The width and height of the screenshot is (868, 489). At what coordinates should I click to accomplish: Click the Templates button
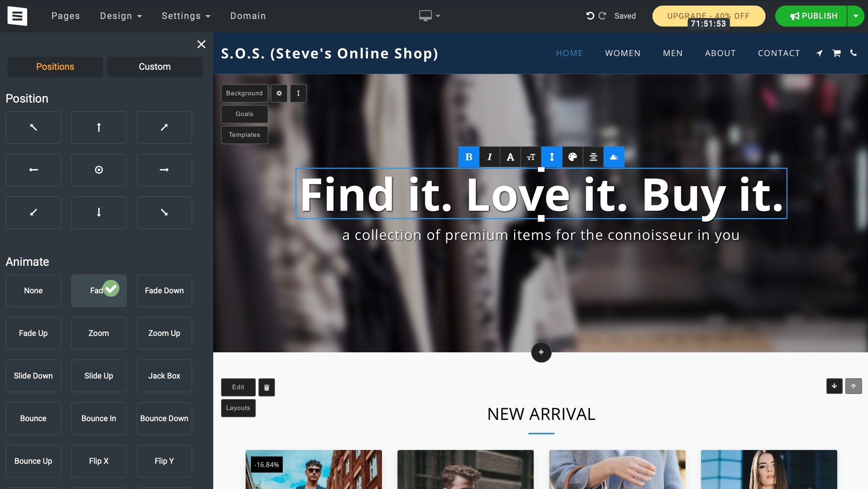pyautogui.click(x=244, y=135)
